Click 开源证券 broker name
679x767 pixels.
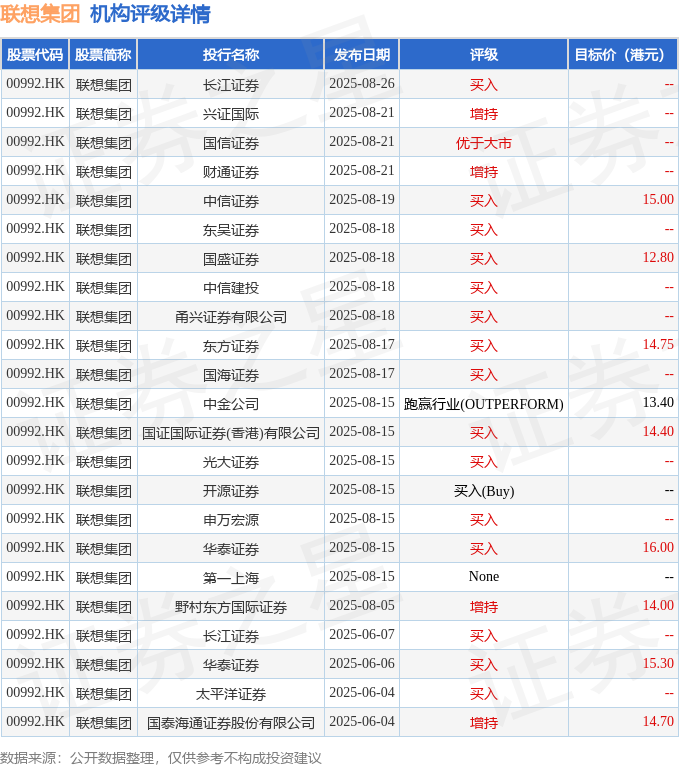point(231,491)
